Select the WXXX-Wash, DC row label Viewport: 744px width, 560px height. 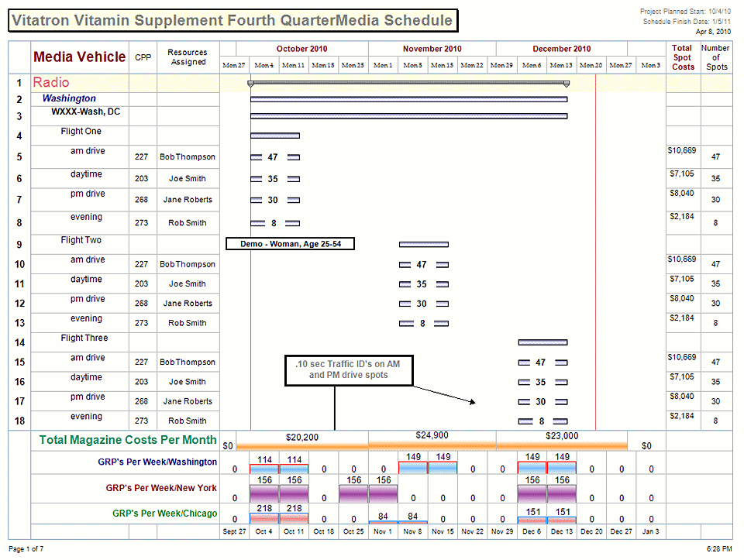(85, 112)
